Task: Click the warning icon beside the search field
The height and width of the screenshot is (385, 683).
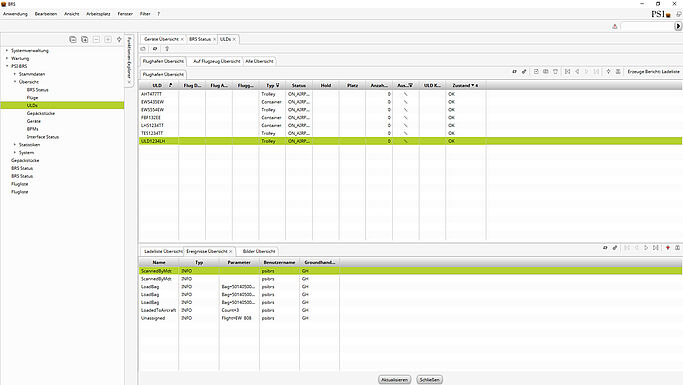Action: 615,27
